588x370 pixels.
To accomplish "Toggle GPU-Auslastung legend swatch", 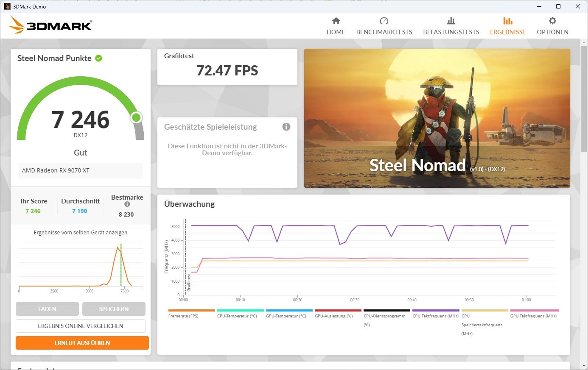I will 338,310.
